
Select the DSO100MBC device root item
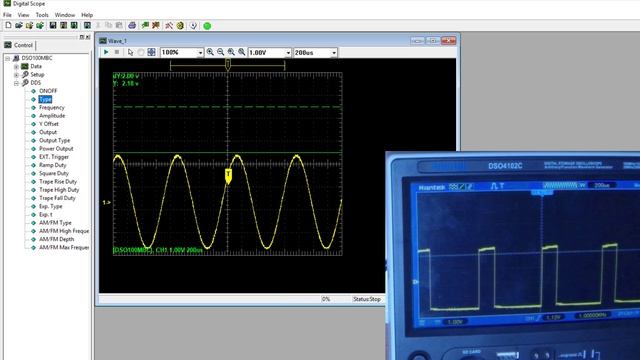point(37,58)
